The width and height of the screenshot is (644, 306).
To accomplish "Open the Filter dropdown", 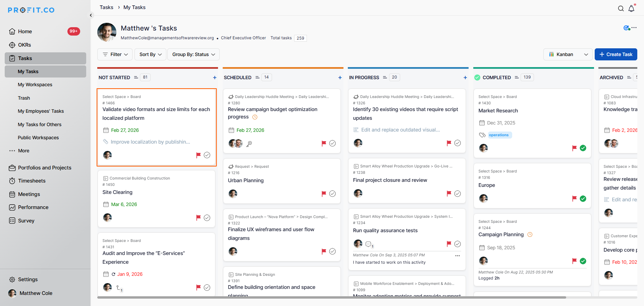I will [115, 54].
